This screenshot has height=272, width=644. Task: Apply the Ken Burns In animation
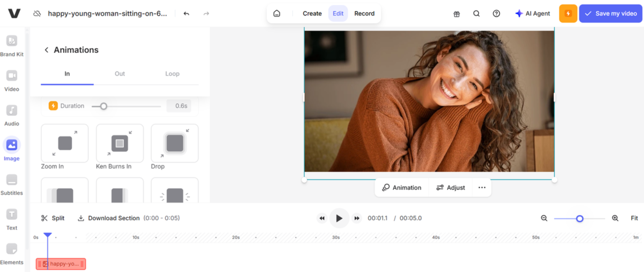coord(119,143)
